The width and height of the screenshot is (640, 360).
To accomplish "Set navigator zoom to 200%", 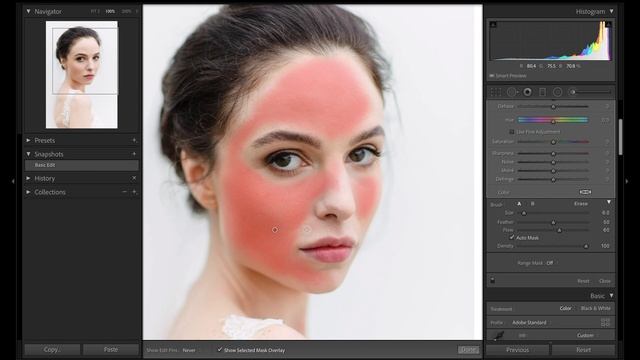I will click(127, 11).
